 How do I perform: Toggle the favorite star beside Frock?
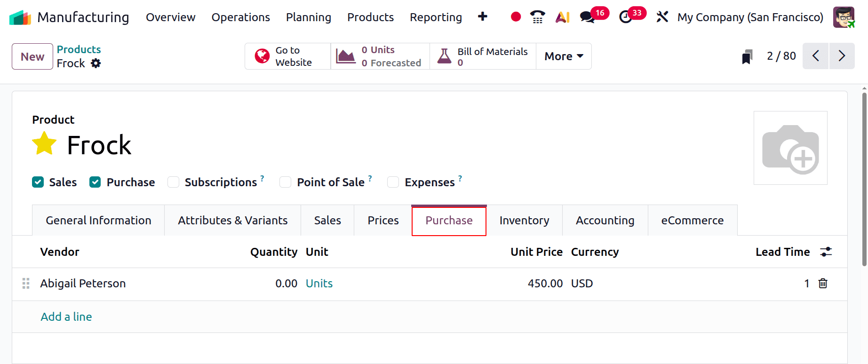[x=44, y=144]
